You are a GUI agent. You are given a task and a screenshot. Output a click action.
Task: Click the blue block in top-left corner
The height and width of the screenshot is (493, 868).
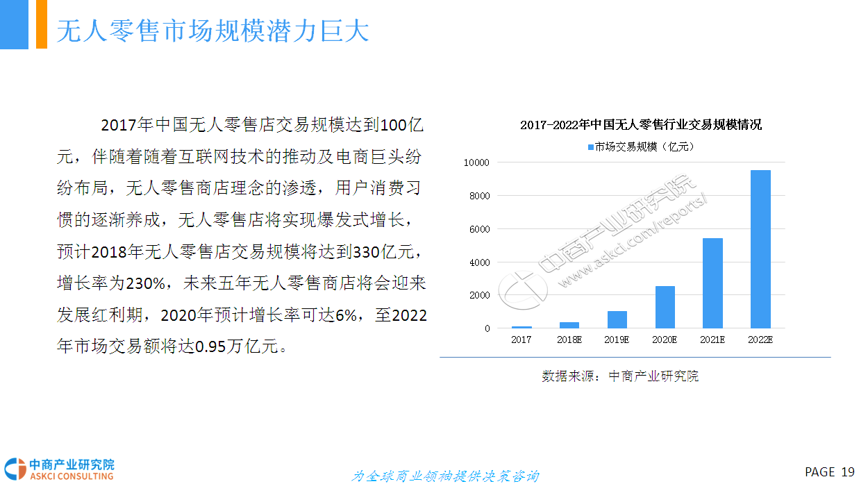pyautogui.click(x=14, y=24)
